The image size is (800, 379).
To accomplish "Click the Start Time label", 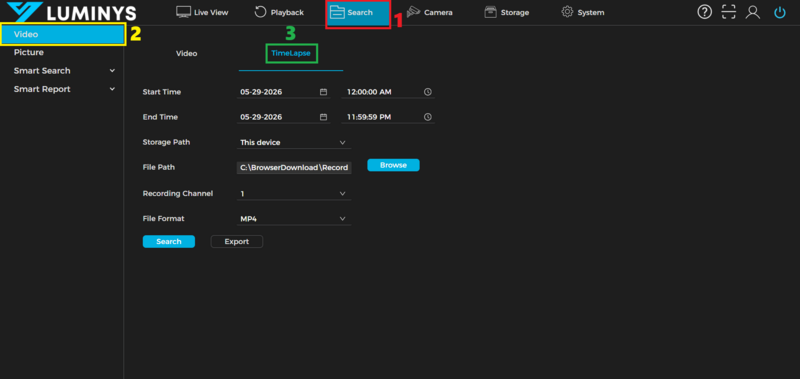I will [162, 92].
